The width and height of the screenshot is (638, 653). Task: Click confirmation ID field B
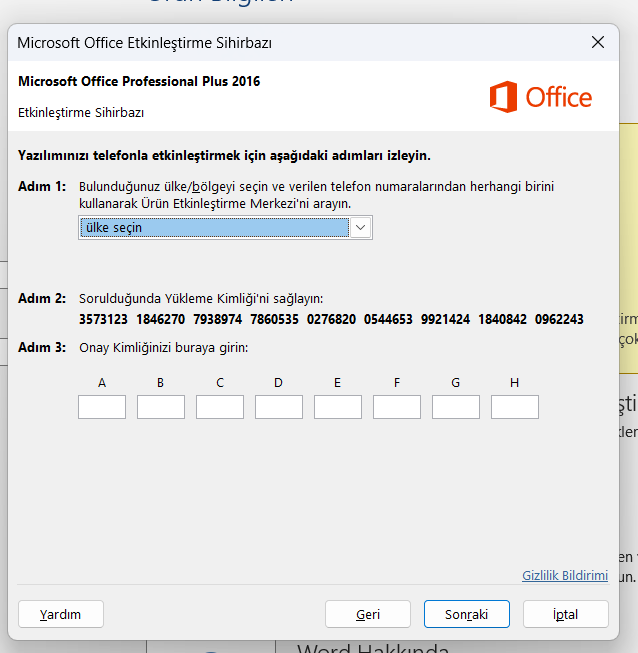pos(161,407)
